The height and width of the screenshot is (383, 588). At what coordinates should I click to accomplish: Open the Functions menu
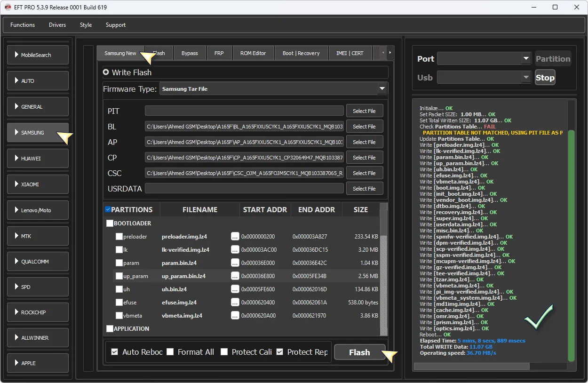point(23,25)
